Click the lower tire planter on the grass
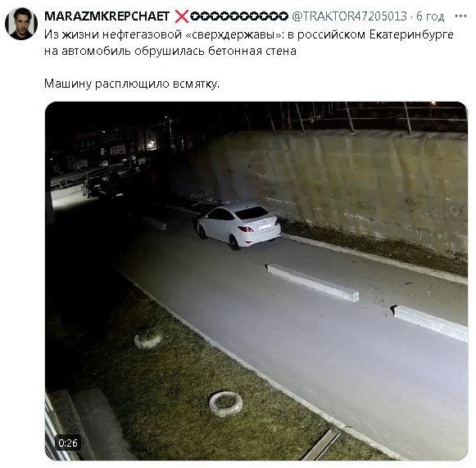Image resolution: width=476 pixels, height=468 pixels. (x=226, y=404)
